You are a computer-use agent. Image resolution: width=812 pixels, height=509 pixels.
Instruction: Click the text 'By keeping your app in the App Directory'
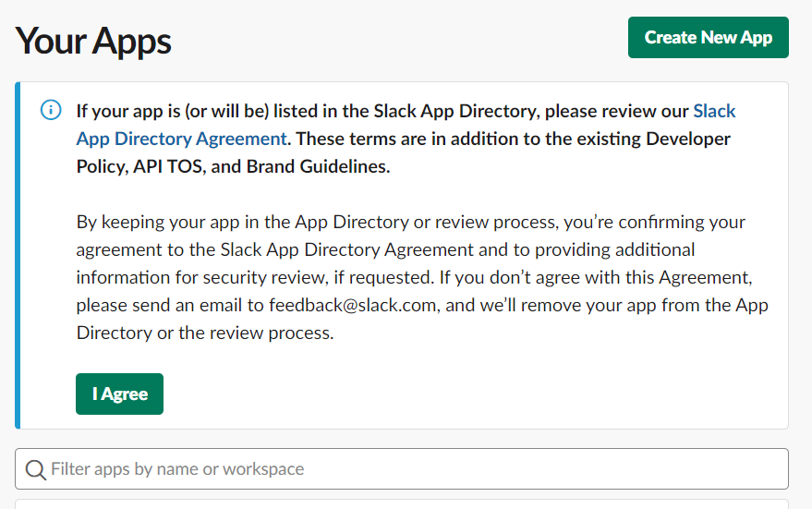(243, 222)
